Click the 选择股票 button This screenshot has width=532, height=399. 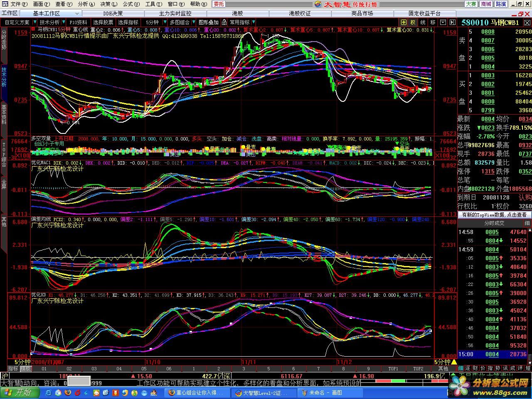pyautogui.click(x=103, y=22)
